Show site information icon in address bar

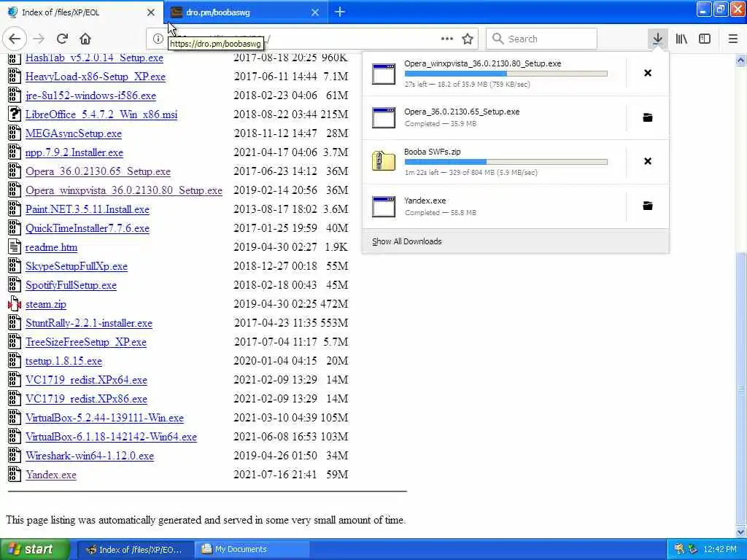(x=158, y=39)
